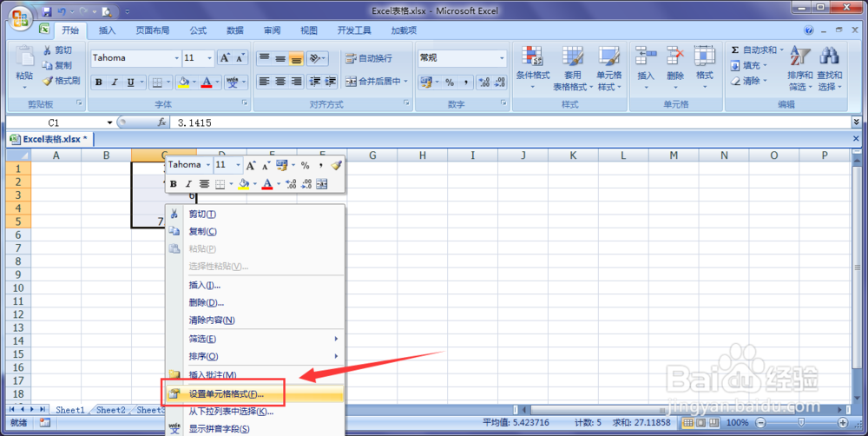Image resolution: width=868 pixels, height=436 pixels.
Task: Center text horizontally in ribbon
Action: [280, 82]
